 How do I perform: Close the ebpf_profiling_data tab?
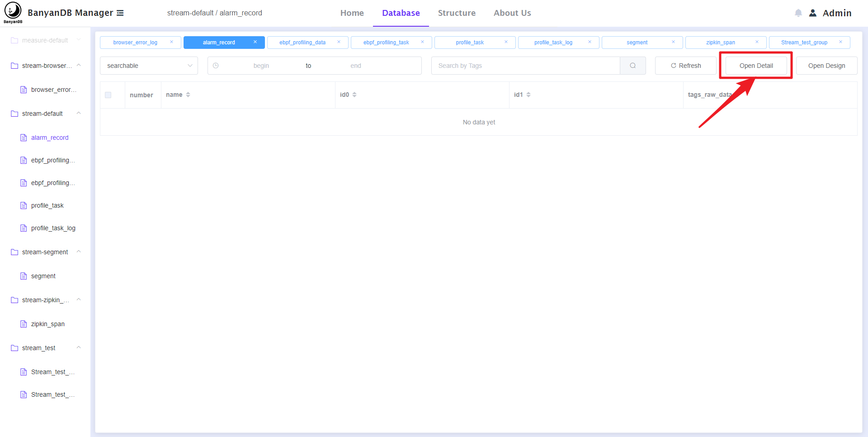(339, 42)
